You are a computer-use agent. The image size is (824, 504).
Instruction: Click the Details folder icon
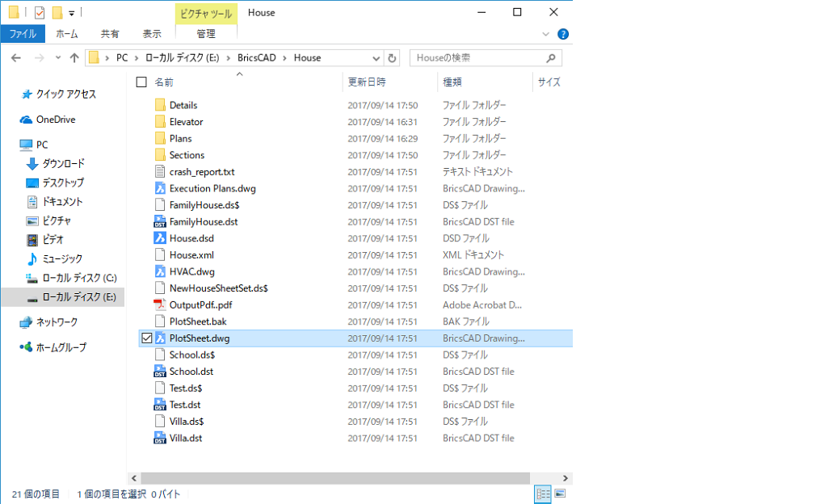point(160,105)
